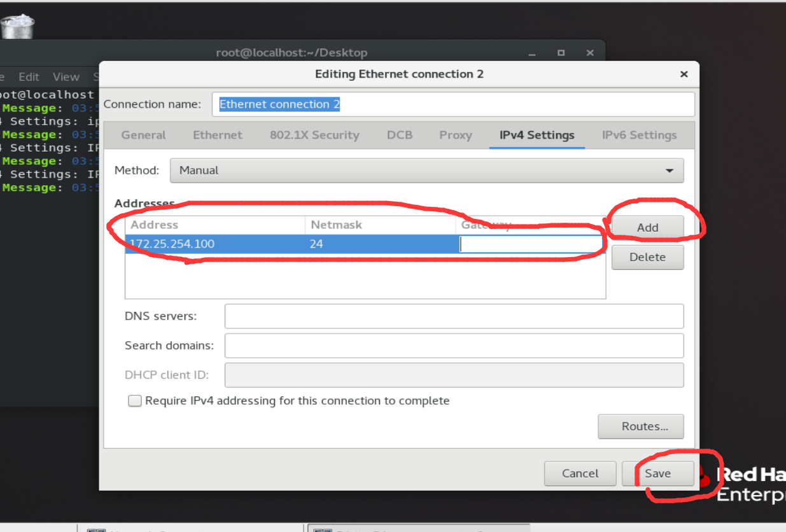
Task: Open the IPv6 Settings tab
Action: click(638, 135)
